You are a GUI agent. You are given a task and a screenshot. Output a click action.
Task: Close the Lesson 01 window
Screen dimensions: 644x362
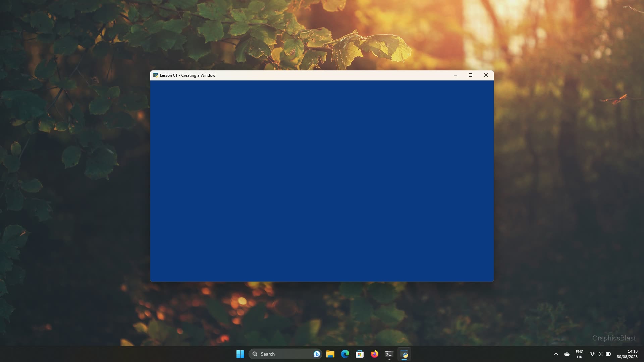pos(486,75)
